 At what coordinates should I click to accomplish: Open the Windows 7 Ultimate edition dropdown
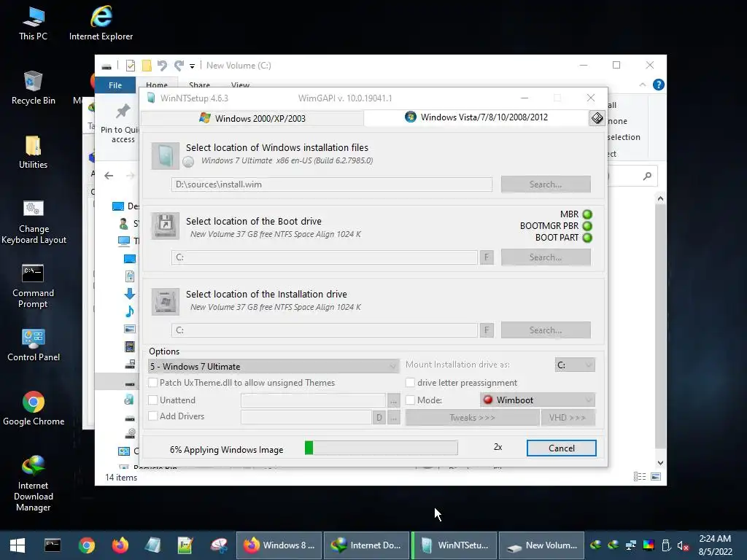pyautogui.click(x=274, y=366)
